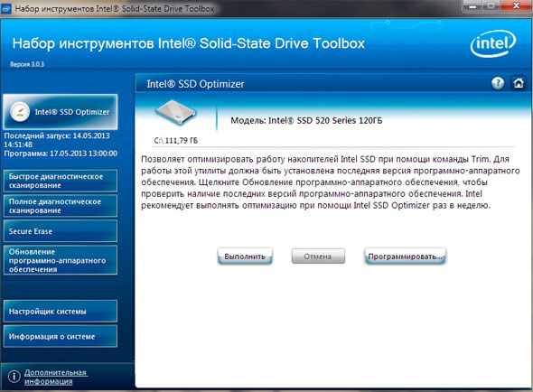533x392 pixels.
Task: Click the Версия 3.0.3 version label
Action: pos(27,64)
